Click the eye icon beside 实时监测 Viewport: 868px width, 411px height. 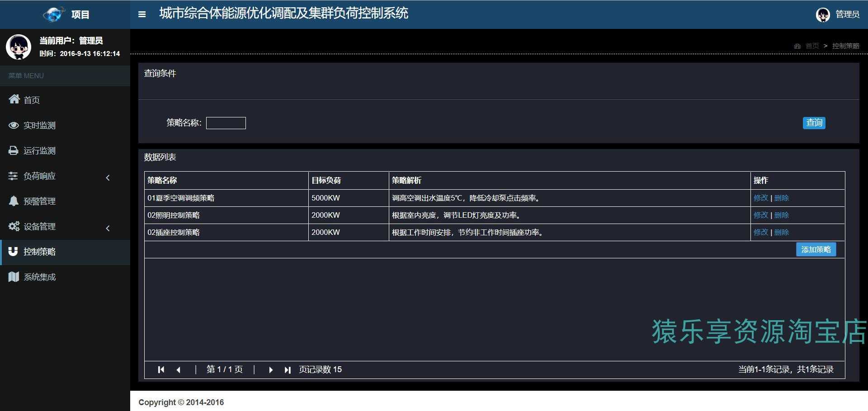click(14, 125)
